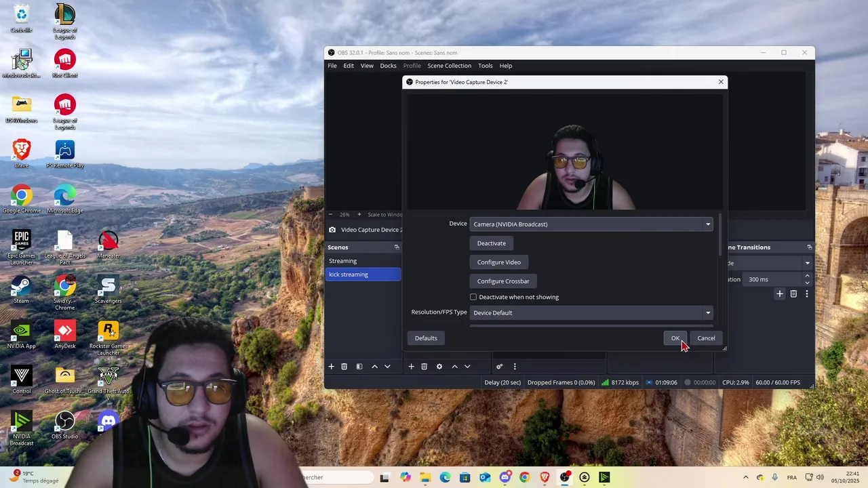Image resolution: width=868 pixels, height=488 pixels.
Task: Click Configure Video button
Action: 499,262
